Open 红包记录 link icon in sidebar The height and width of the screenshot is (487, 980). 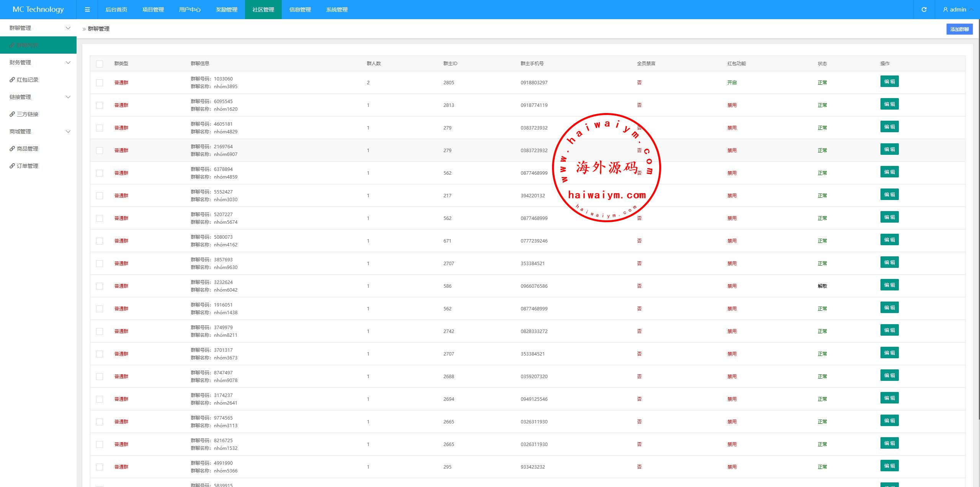(x=12, y=80)
